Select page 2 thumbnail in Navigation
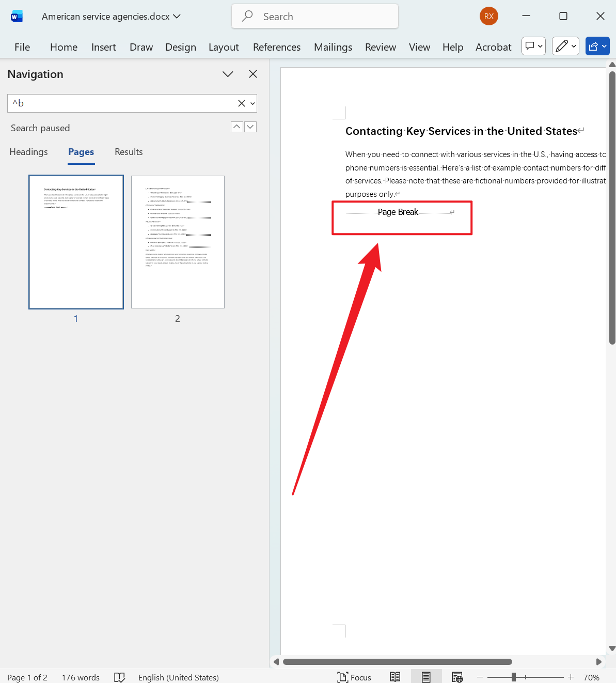Viewport: 616px width, 683px height. coord(178,242)
